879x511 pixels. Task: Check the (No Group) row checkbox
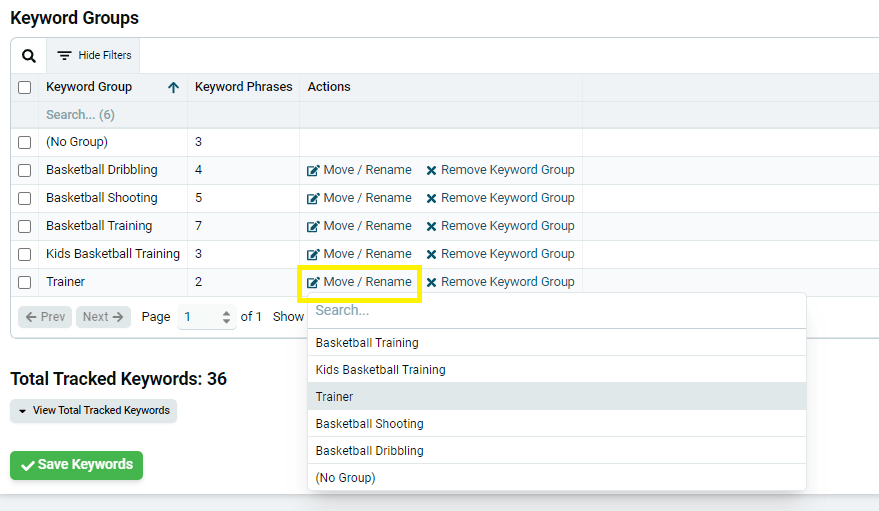click(x=25, y=142)
